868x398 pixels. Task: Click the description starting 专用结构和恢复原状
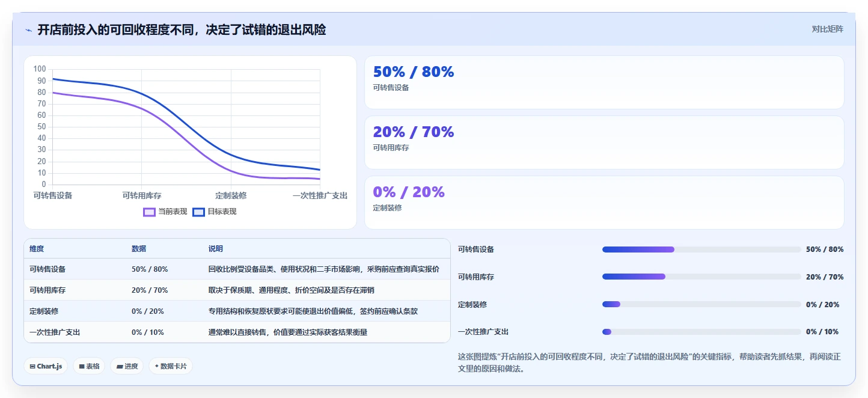(x=313, y=311)
